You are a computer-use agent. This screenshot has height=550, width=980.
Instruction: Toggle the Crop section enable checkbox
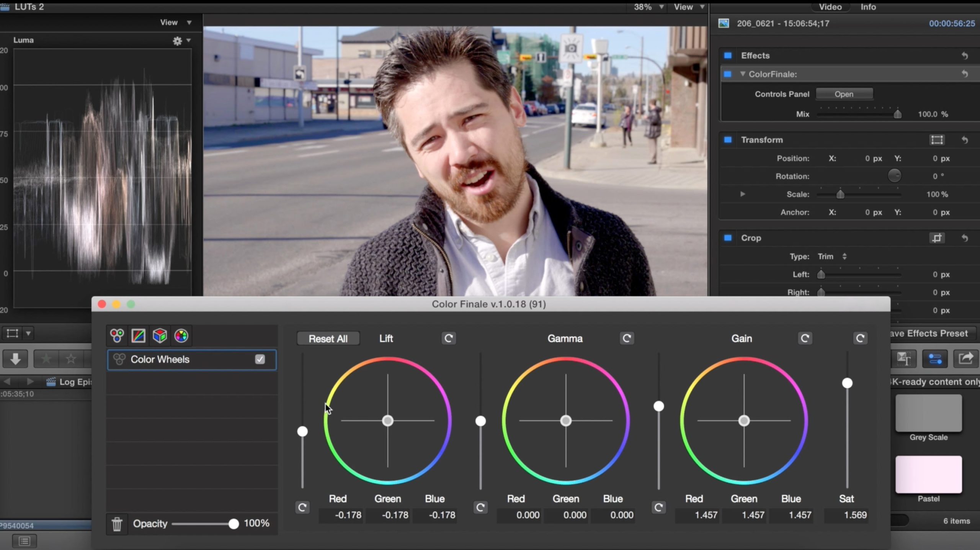(728, 238)
